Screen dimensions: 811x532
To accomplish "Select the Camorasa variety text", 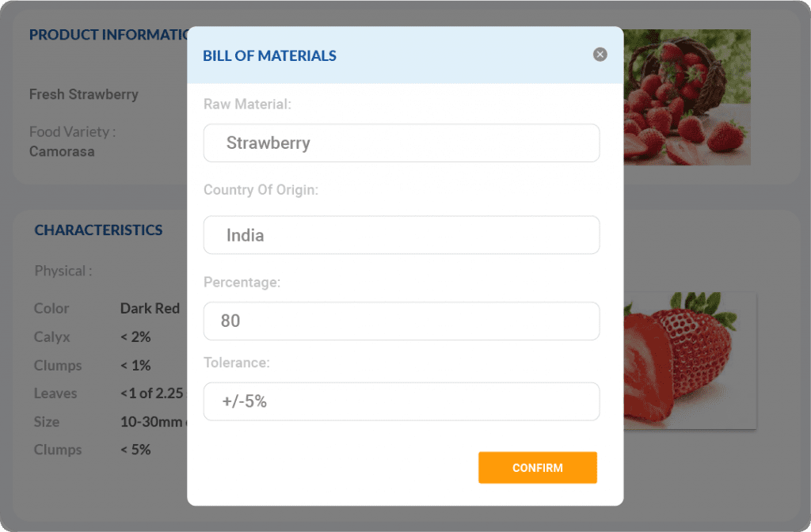I will pyautogui.click(x=62, y=151).
